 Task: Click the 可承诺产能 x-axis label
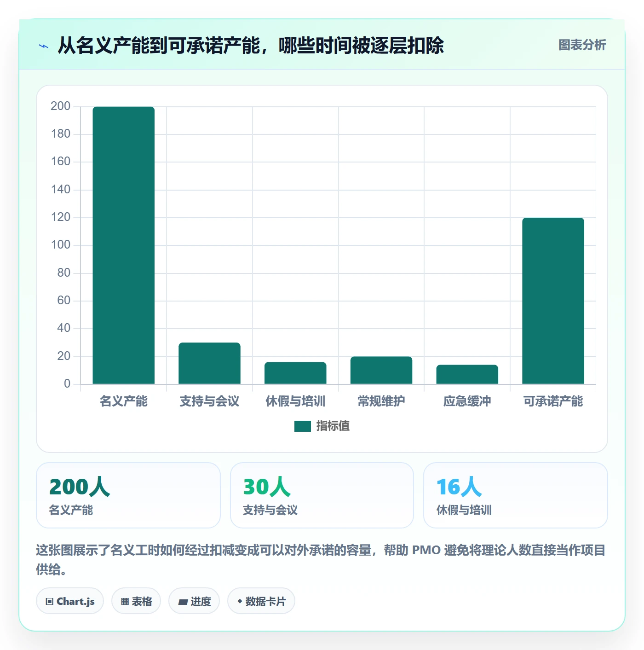tap(553, 401)
